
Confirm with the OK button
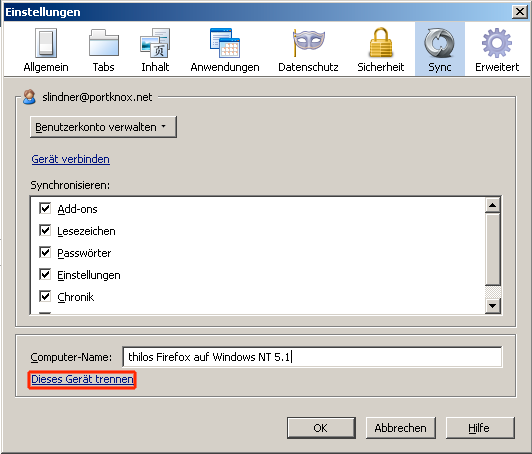pos(321,428)
